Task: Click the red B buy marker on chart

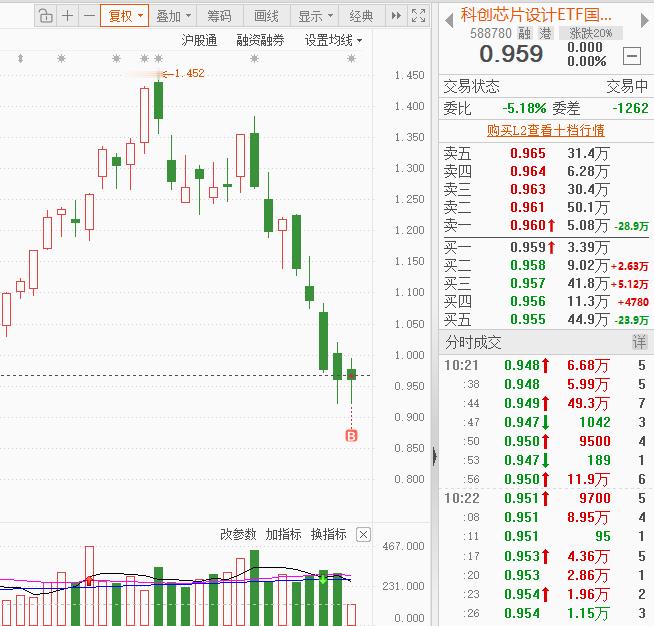Action: [x=352, y=436]
